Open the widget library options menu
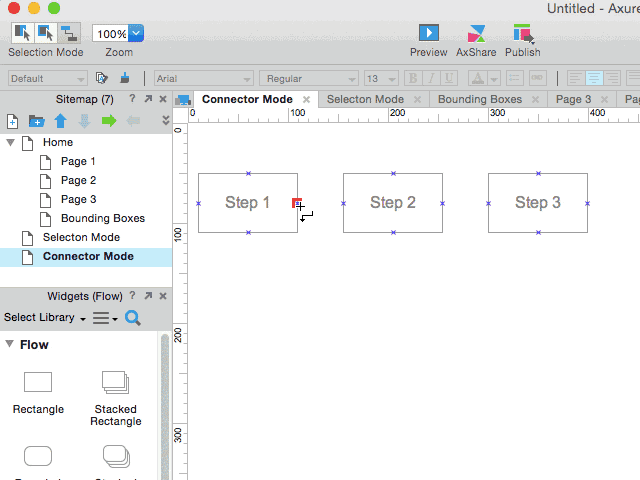The width and height of the screenshot is (640, 480). tap(105, 318)
